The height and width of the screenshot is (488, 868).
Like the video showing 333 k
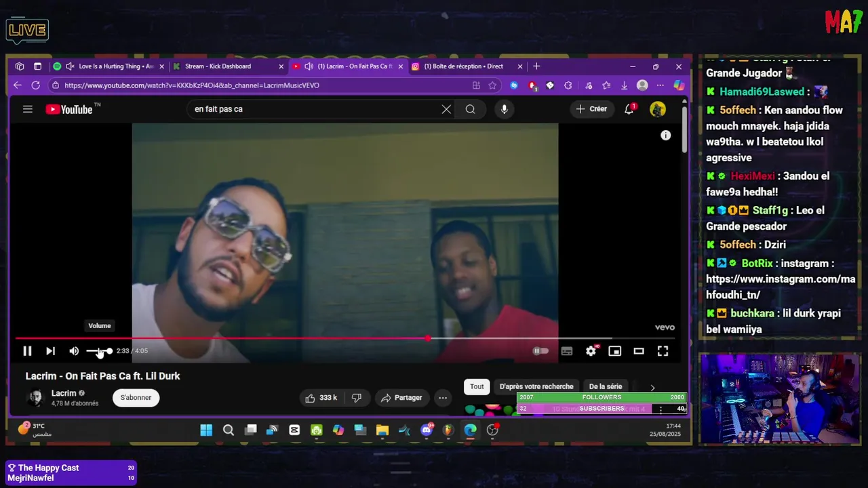tap(321, 398)
